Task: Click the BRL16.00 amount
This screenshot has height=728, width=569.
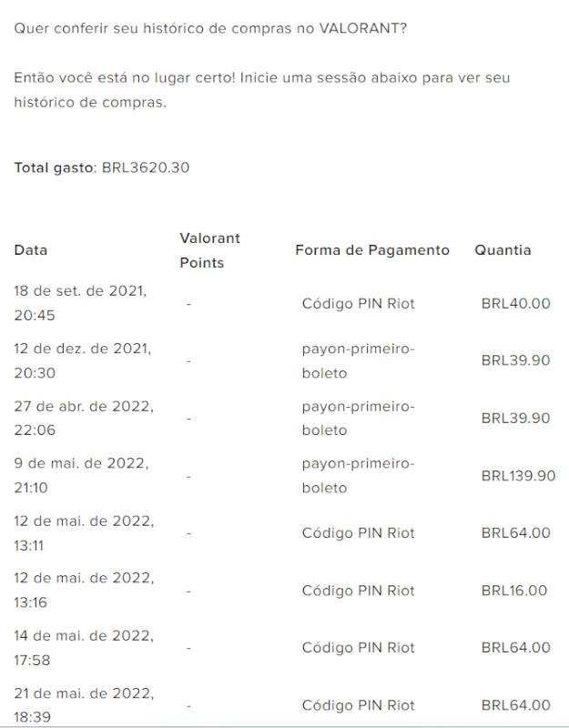Action: click(x=513, y=591)
